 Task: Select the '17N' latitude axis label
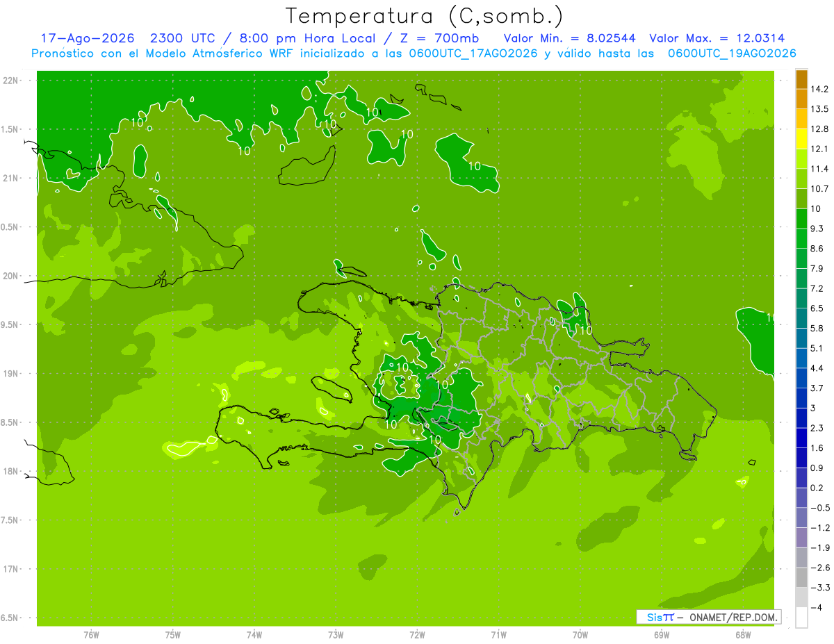click(10, 569)
